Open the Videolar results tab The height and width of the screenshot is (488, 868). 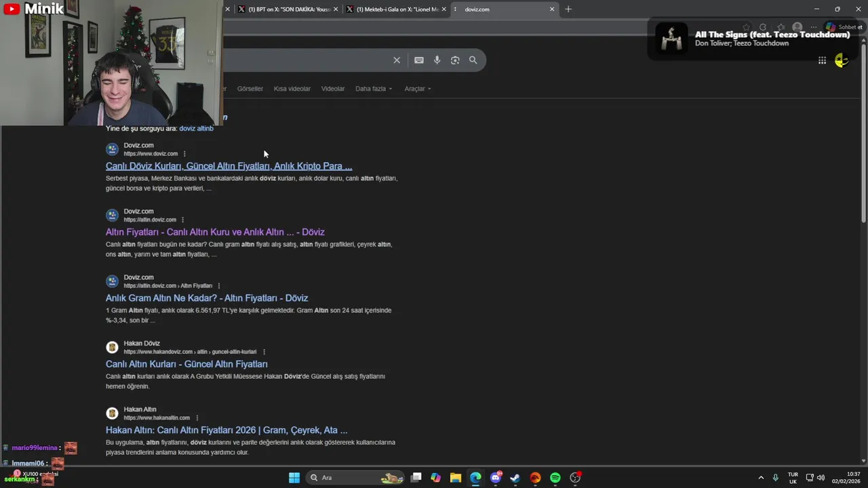(x=333, y=89)
